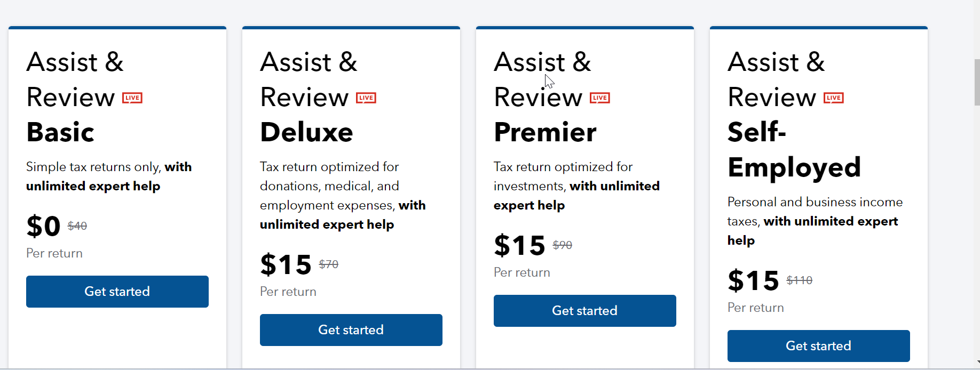Click the crossed-out $110 original price
Image resolution: width=980 pixels, height=370 pixels.
[x=800, y=280]
